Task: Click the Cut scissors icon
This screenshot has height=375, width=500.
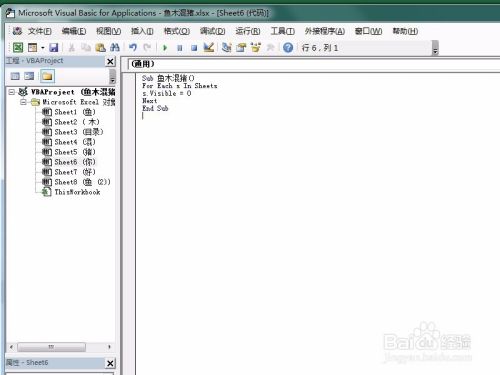Action: [x=71, y=48]
